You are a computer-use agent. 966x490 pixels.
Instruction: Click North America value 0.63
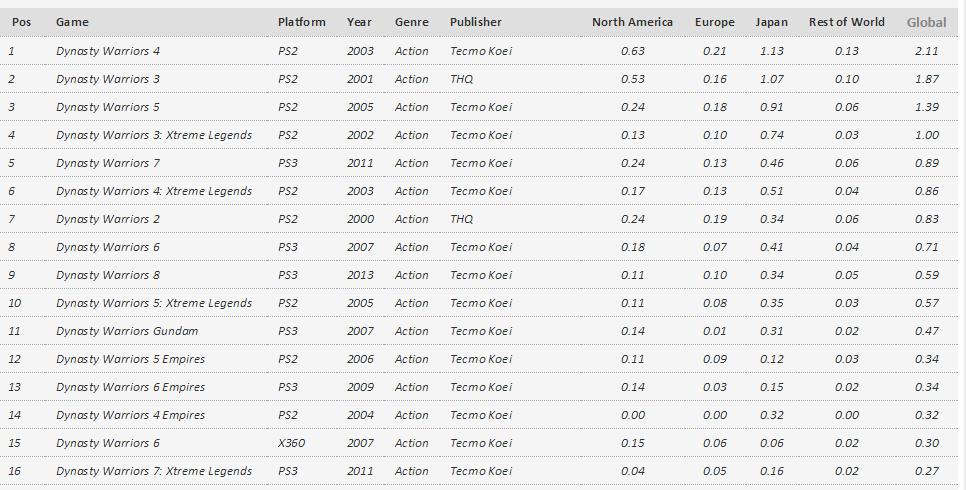(x=633, y=51)
